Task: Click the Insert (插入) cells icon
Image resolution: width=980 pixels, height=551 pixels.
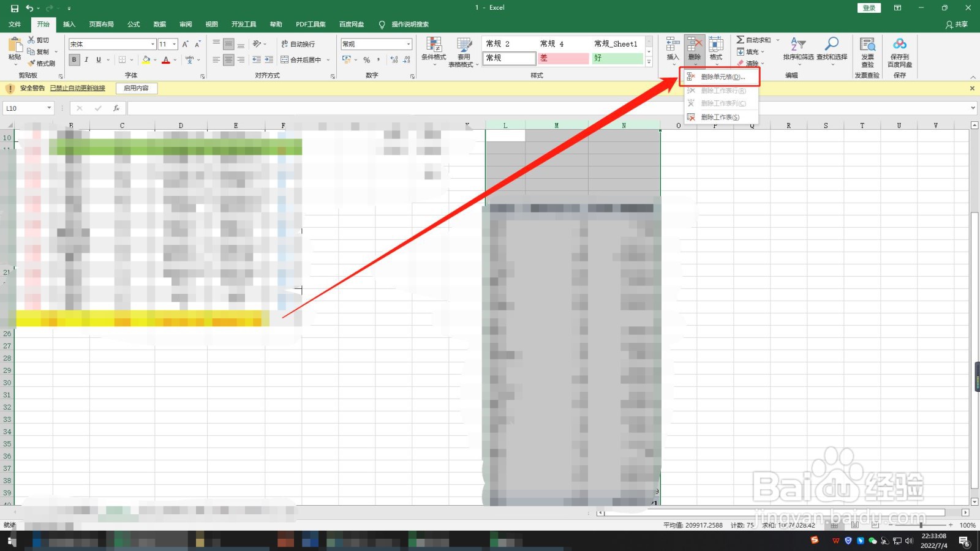Action: click(673, 44)
